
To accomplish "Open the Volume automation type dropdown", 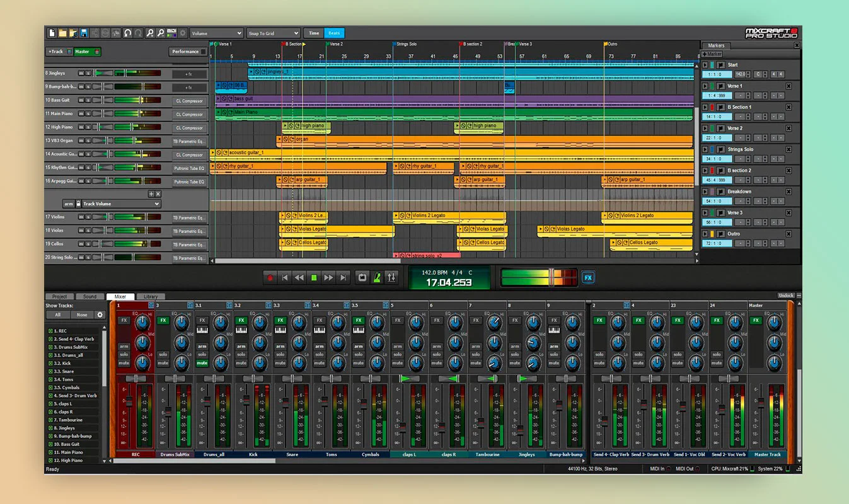I will point(216,33).
